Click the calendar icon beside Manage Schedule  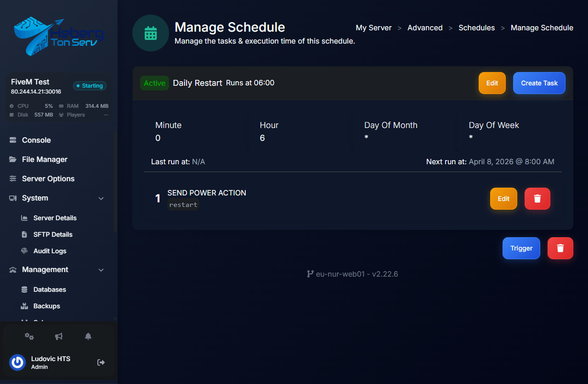pos(151,33)
